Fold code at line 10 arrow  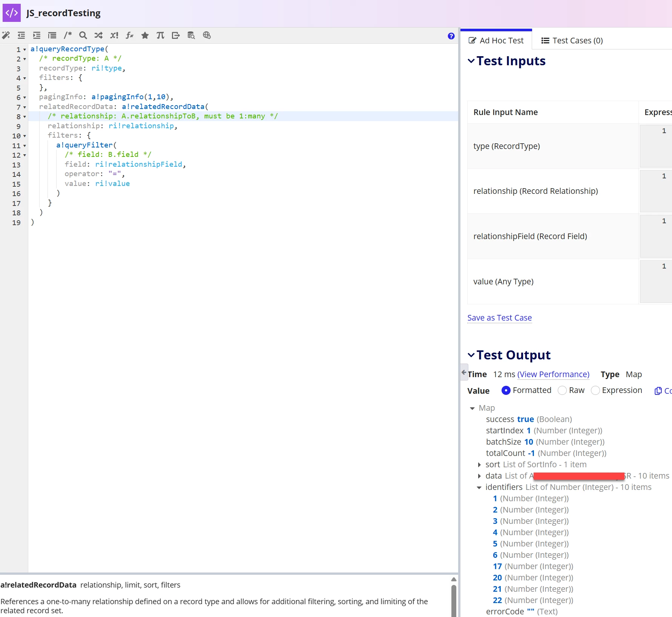point(25,136)
